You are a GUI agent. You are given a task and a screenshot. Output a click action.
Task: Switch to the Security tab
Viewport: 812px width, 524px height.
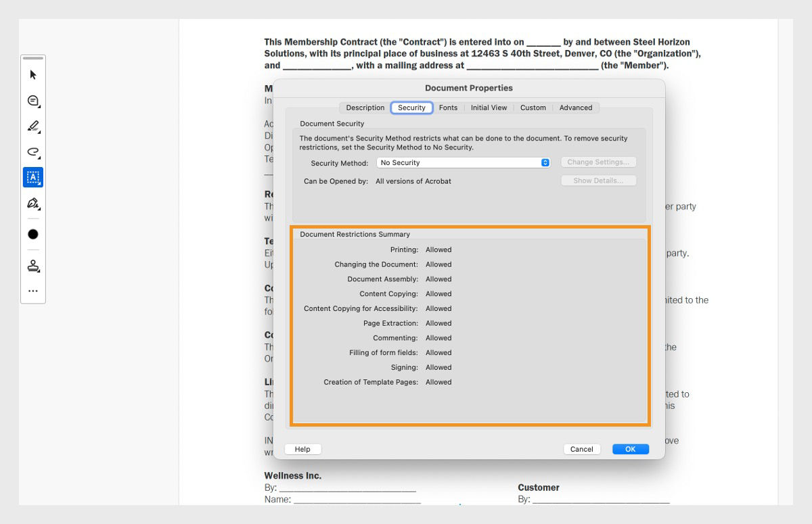pyautogui.click(x=411, y=108)
